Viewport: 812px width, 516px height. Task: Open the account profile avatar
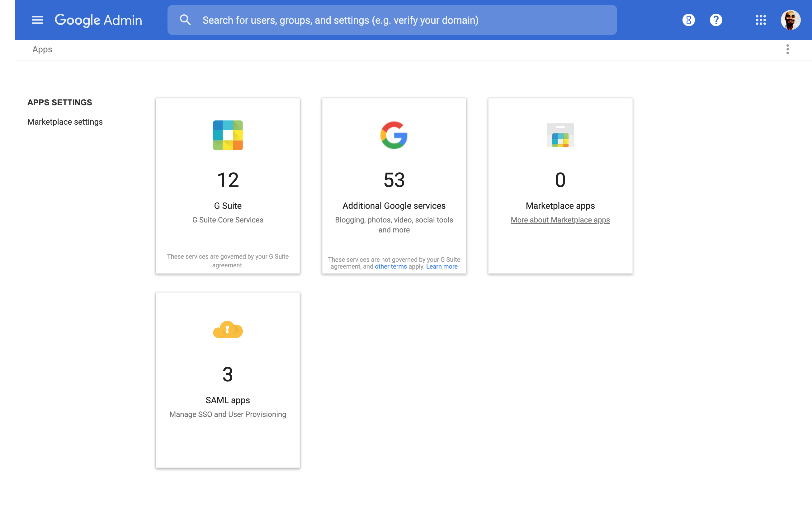coord(791,20)
